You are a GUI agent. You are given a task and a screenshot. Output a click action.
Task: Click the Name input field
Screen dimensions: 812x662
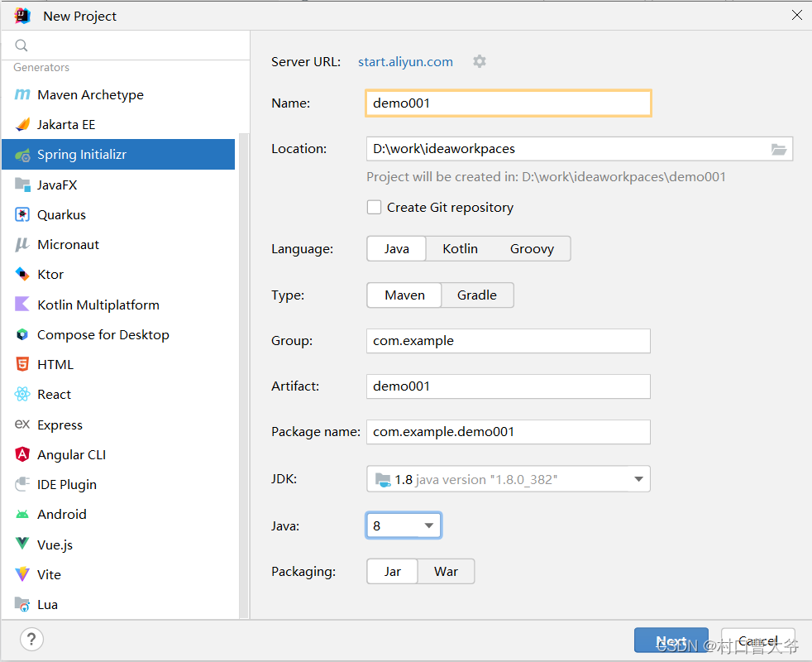(509, 103)
